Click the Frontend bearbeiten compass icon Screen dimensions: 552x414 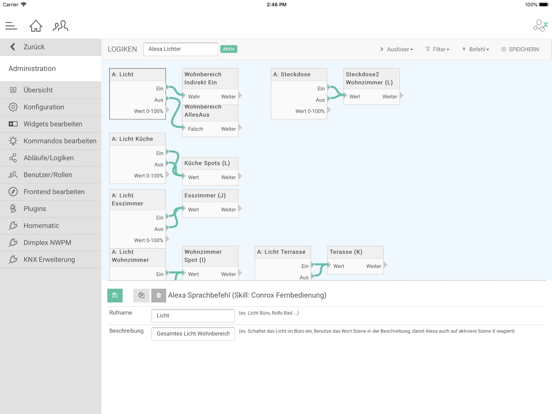click(13, 192)
